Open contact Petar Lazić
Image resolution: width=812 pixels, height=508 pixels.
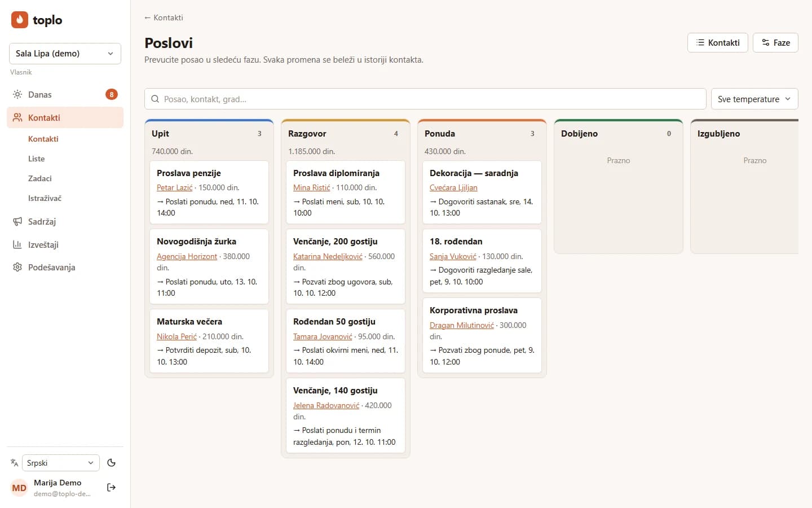point(175,187)
